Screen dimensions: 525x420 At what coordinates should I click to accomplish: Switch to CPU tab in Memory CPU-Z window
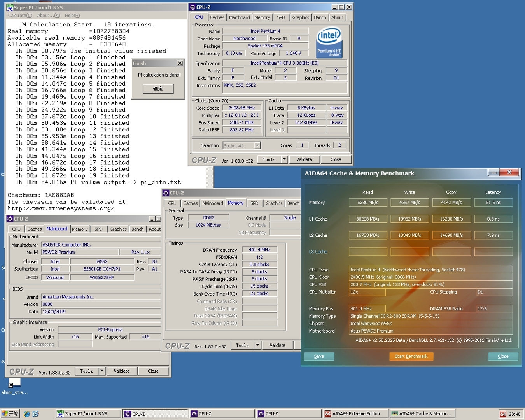(172, 203)
